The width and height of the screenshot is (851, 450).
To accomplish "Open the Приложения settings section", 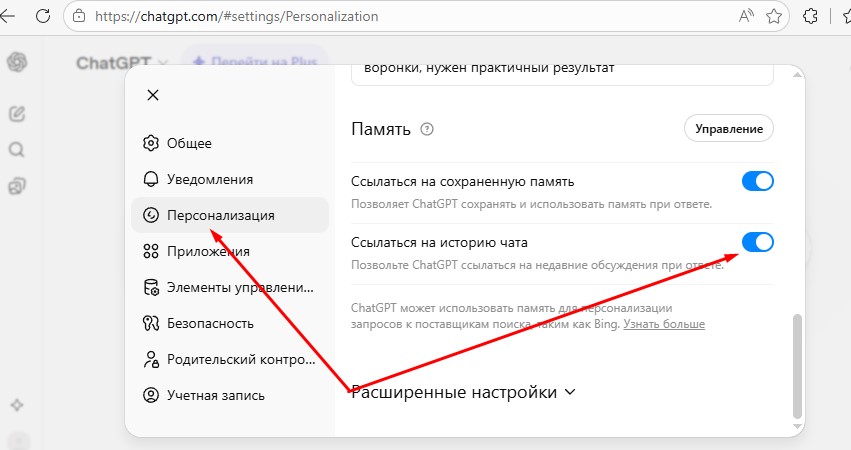I will [x=230, y=251].
